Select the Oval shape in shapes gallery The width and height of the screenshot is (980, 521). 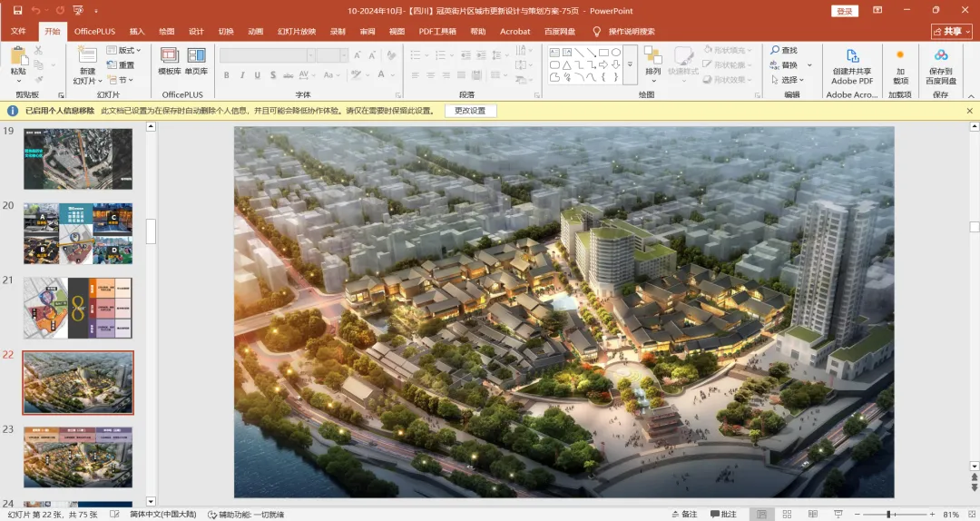click(615, 53)
